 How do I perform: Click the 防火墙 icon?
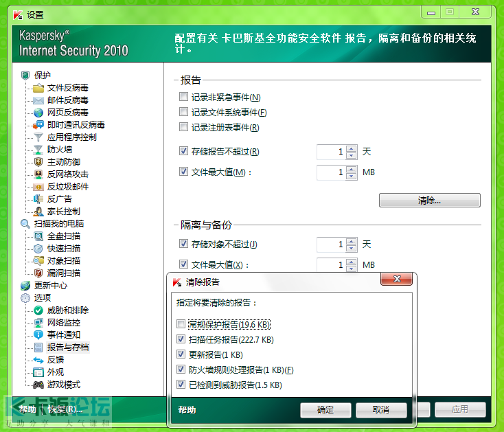pos(38,150)
